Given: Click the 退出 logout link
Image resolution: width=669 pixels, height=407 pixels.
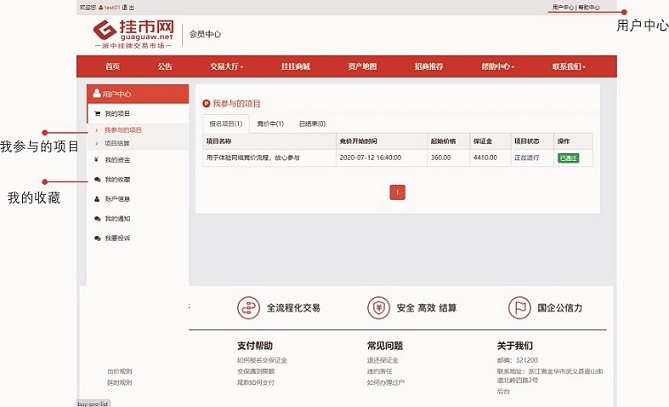Looking at the screenshot, I should point(128,7).
